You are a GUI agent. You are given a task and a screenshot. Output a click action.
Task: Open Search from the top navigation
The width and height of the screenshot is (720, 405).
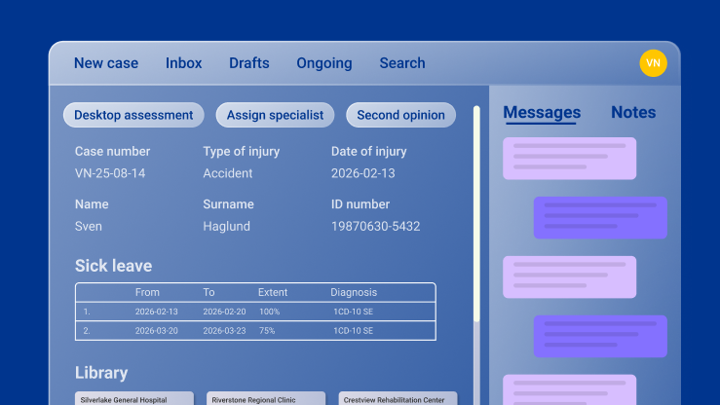402,63
